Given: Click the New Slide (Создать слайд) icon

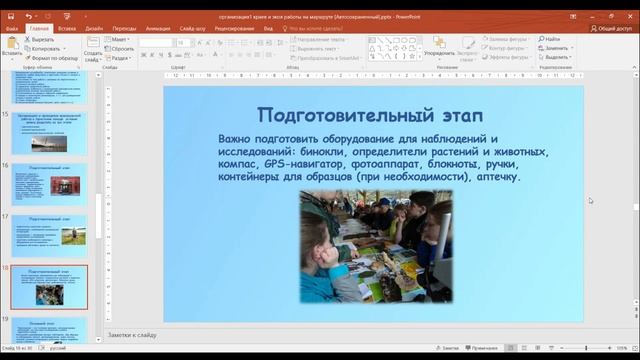Looking at the screenshot, I should point(93,43).
